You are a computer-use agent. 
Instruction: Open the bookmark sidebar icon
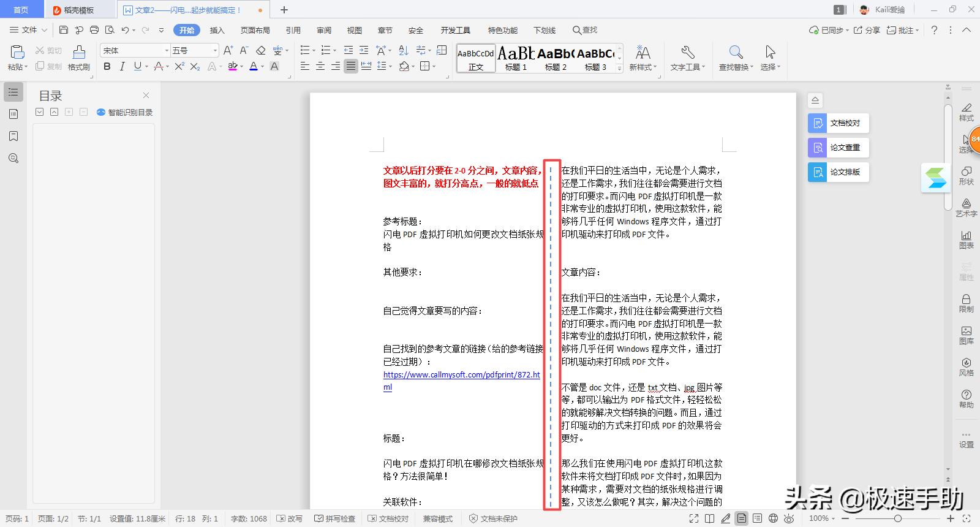[x=13, y=136]
